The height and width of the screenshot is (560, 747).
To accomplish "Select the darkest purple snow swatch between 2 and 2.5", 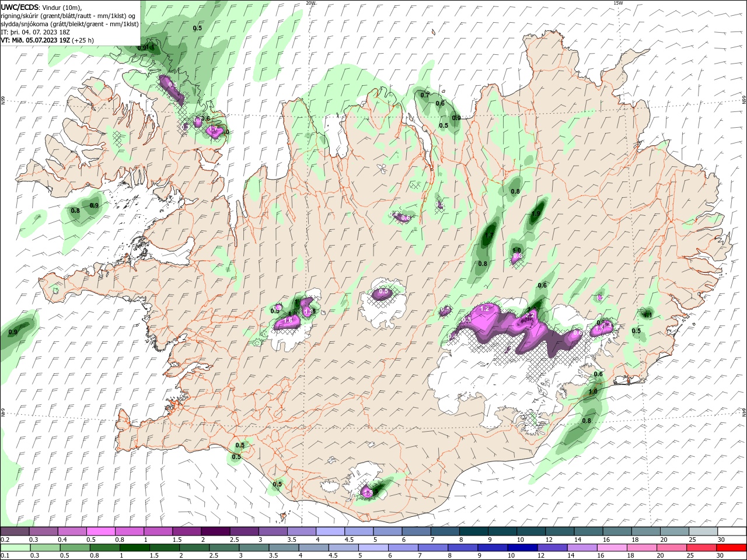I will [216, 531].
